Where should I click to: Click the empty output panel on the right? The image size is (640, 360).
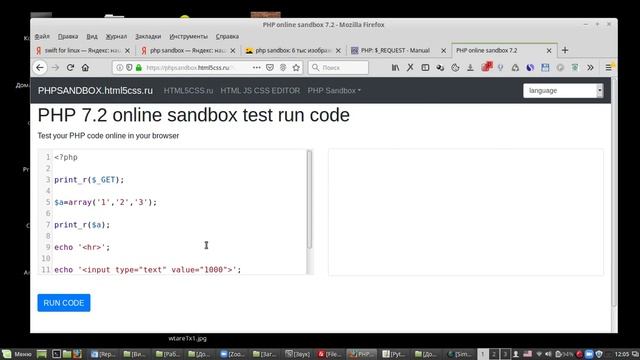466,212
